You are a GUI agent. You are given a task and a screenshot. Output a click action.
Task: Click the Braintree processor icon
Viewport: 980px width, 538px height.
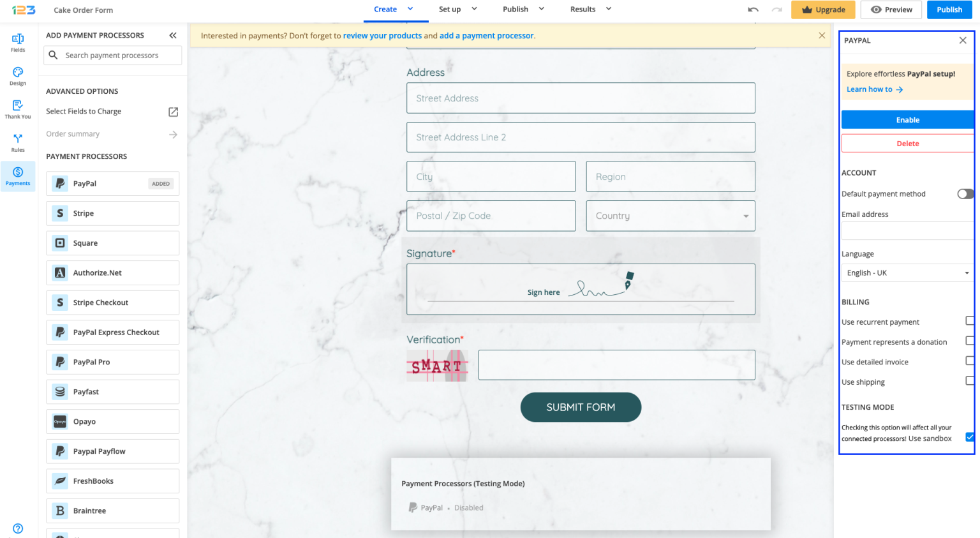click(60, 511)
